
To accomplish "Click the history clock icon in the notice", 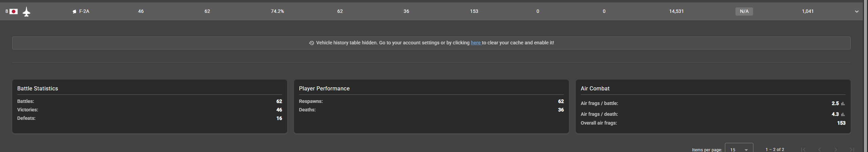I will coord(311,43).
